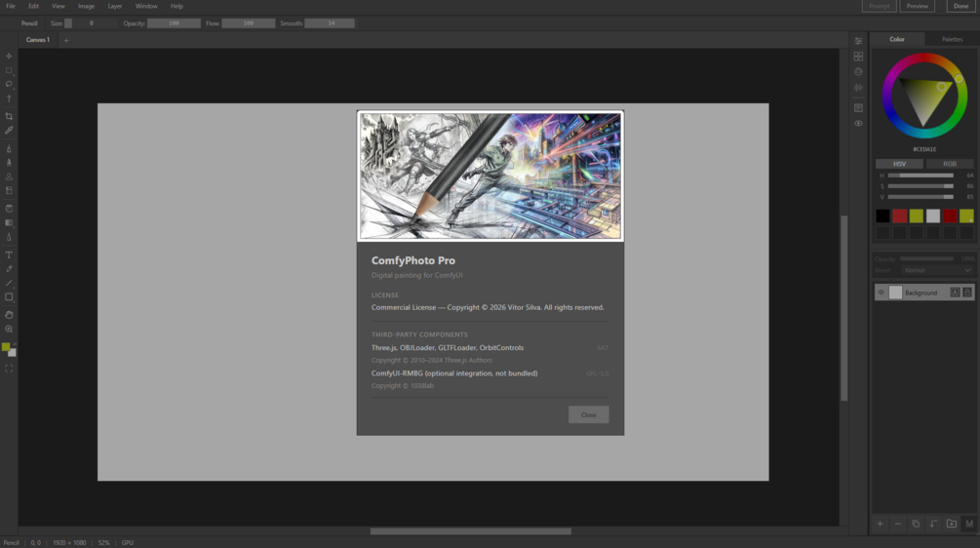This screenshot has width=980, height=548.
Task: Select the Color tab
Action: [897, 39]
